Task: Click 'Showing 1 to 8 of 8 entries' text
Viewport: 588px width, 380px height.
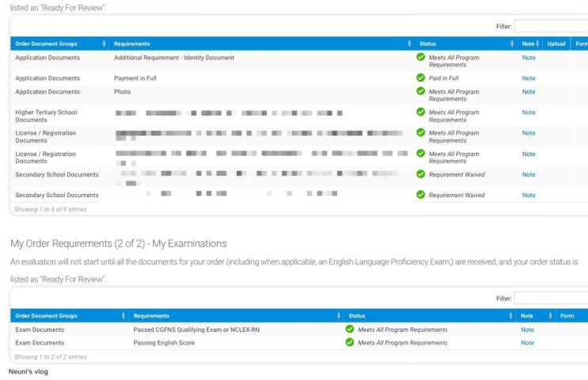Action: tap(50, 209)
